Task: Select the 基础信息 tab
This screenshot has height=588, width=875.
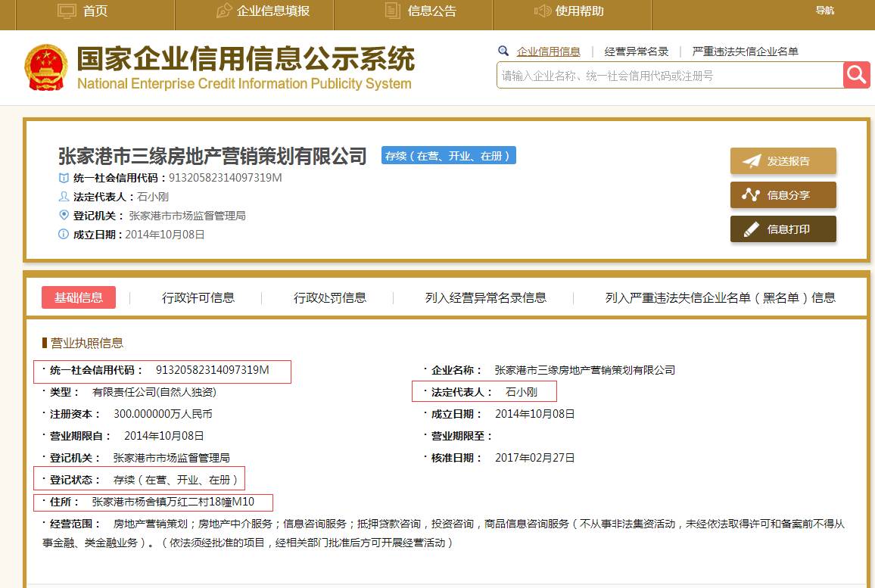Action: (x=79, y=297)
